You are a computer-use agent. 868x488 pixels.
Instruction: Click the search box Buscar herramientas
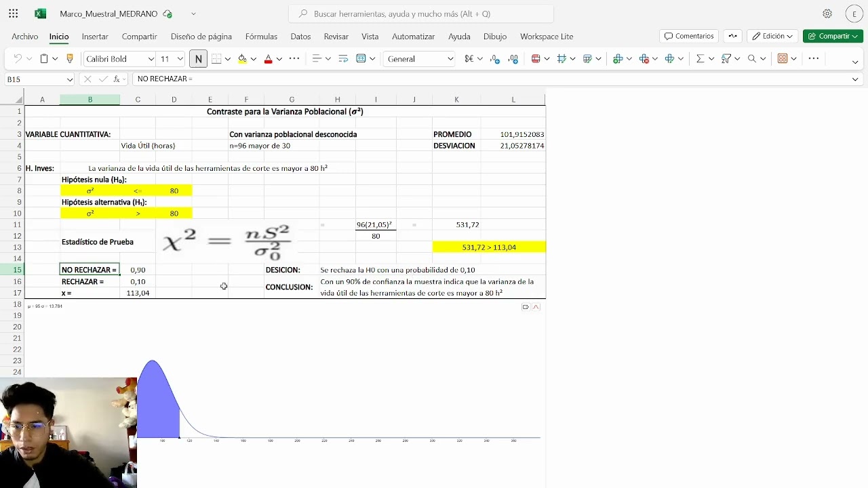click(x=420, y=14)
